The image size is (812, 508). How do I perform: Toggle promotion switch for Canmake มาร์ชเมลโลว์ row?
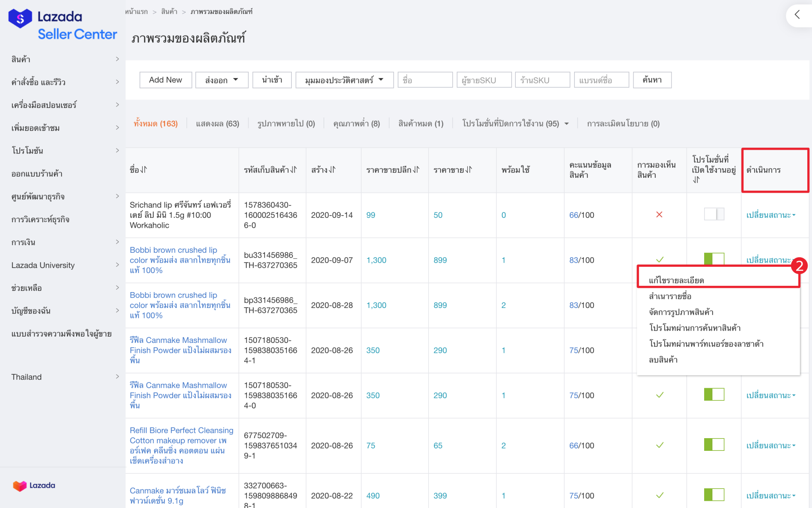coord(714,495)
